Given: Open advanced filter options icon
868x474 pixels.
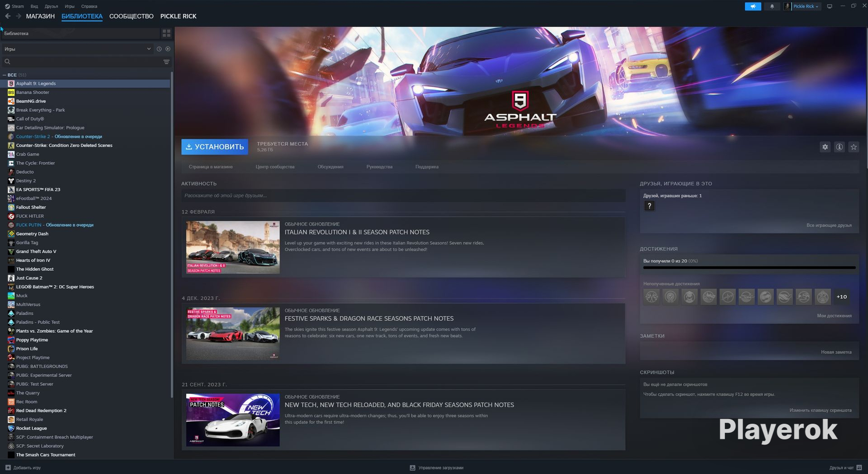Looking at the screenshot, I should (166, 62).
